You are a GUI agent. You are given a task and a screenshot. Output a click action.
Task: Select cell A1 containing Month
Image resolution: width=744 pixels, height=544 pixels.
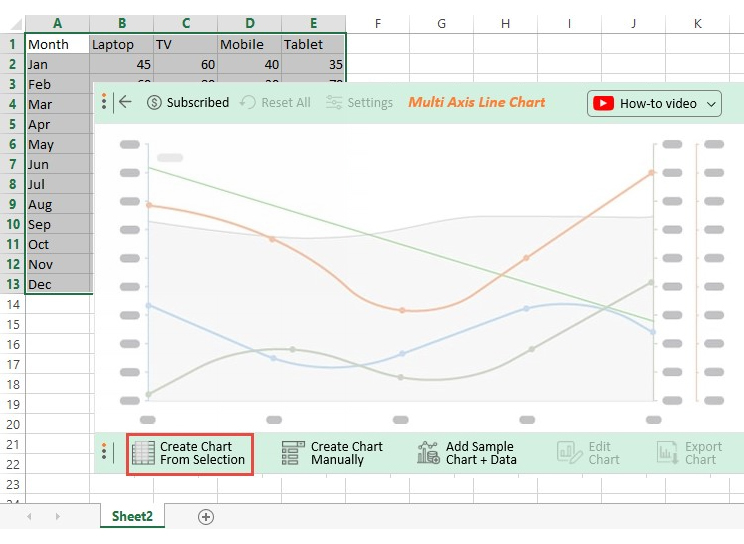click(x=57, y=44)
